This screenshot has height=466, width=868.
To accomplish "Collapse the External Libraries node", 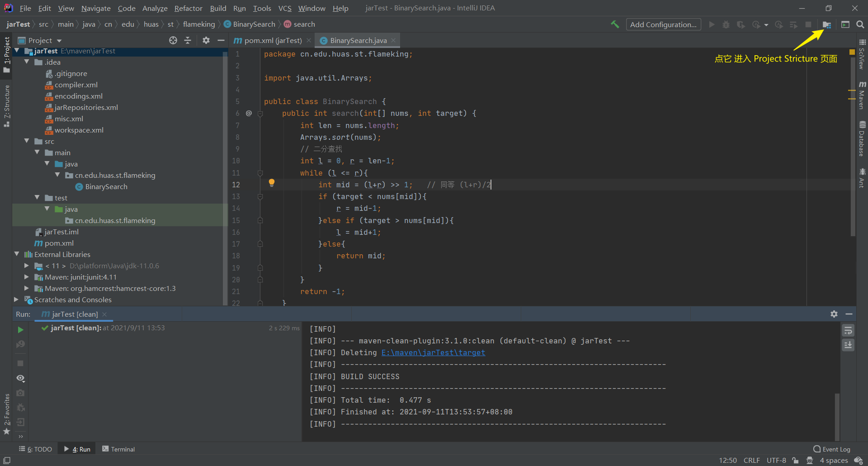I will tap(17, 254).
